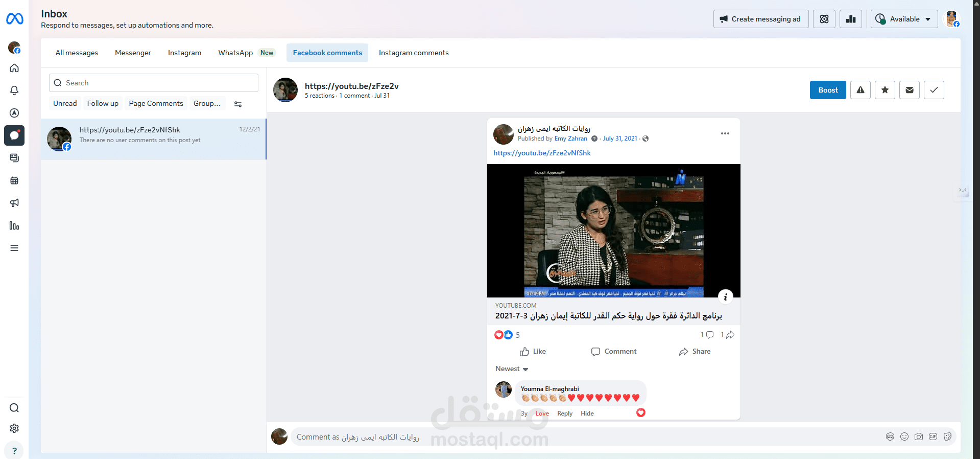980x459 pixels.
Task: Open the Available status dropdown
Action: [904, 19]
